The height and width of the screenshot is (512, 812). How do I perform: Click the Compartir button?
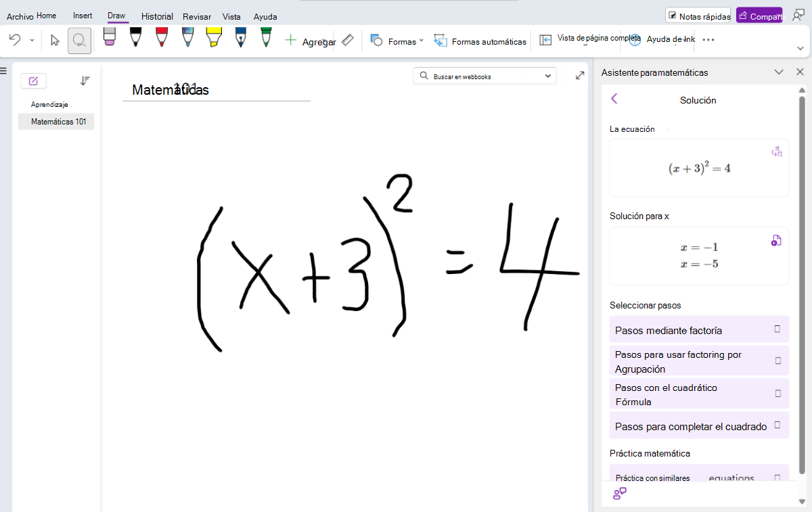[x=759, y=15]
